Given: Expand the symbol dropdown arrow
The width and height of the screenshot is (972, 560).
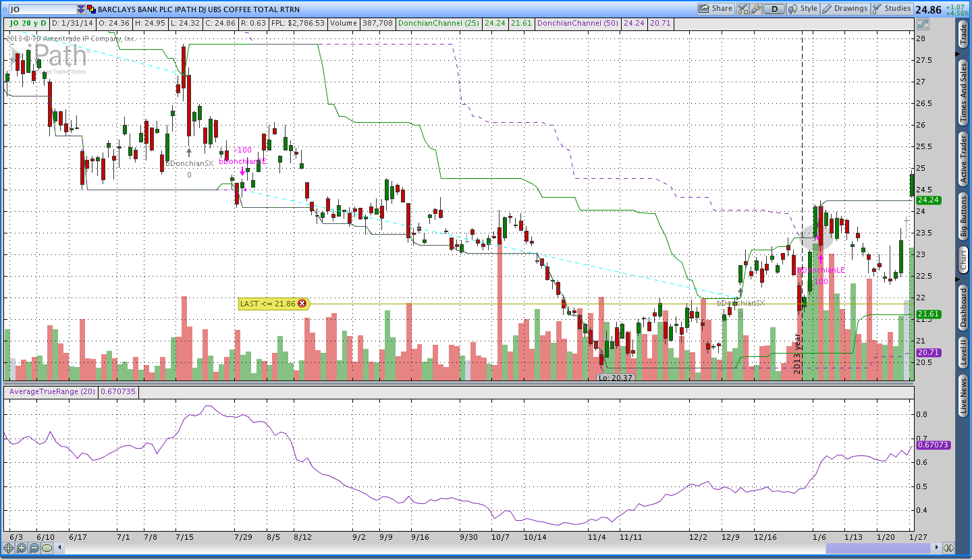Looking at the screenshot, I should coord(81,9).
